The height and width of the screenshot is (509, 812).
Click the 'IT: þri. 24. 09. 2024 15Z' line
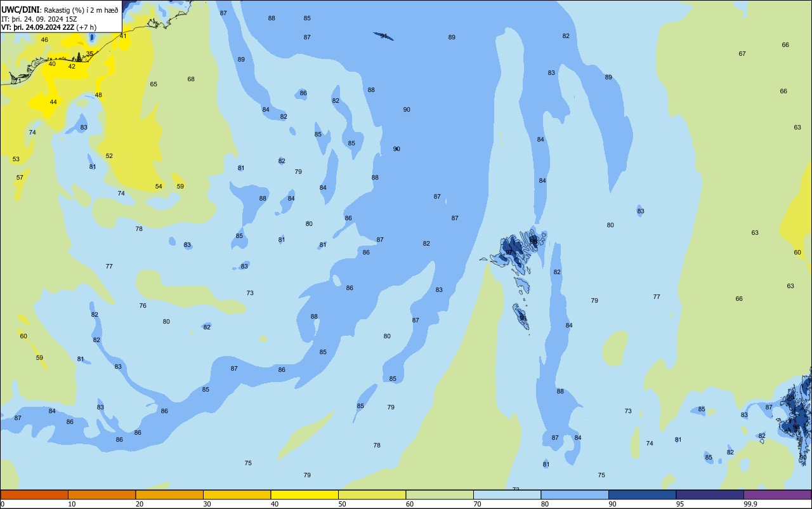[x=39, y=19]
